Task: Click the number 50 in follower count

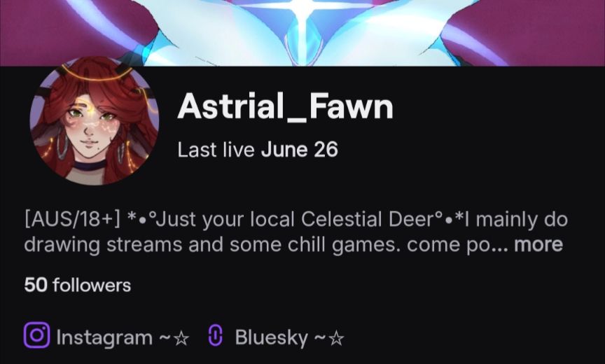Action: (x=36, y=286)
